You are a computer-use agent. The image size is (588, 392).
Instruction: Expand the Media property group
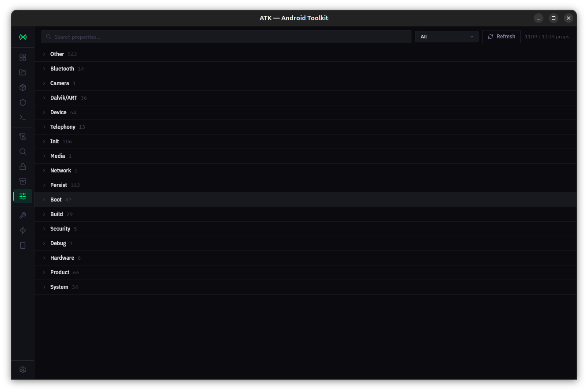click(305, 156)
